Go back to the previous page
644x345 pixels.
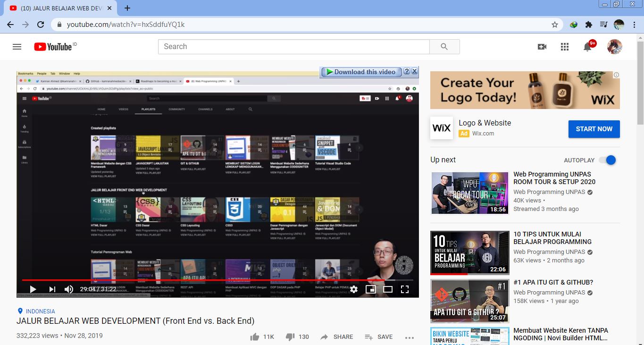tap(10, 25)
